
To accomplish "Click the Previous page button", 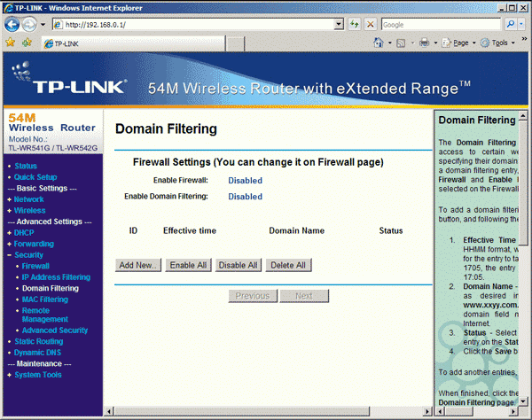I will coord(253,296).
